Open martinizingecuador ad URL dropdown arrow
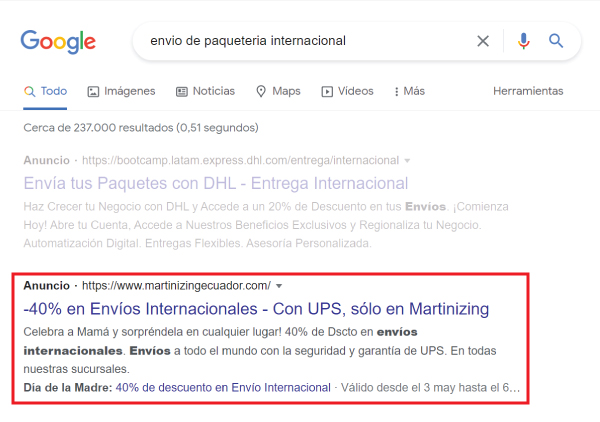This screenshot has height=422, width=600. [279, 286]
